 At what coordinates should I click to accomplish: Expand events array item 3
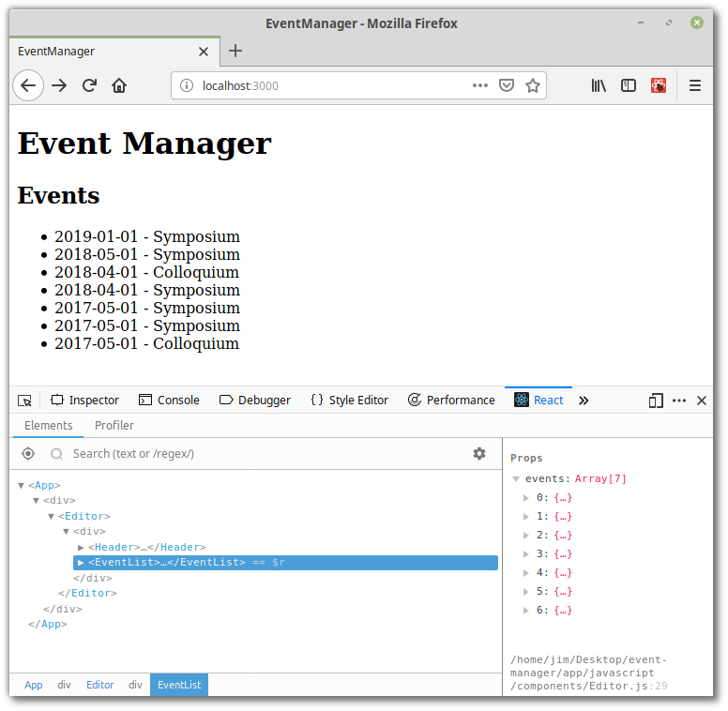[526, 554]
